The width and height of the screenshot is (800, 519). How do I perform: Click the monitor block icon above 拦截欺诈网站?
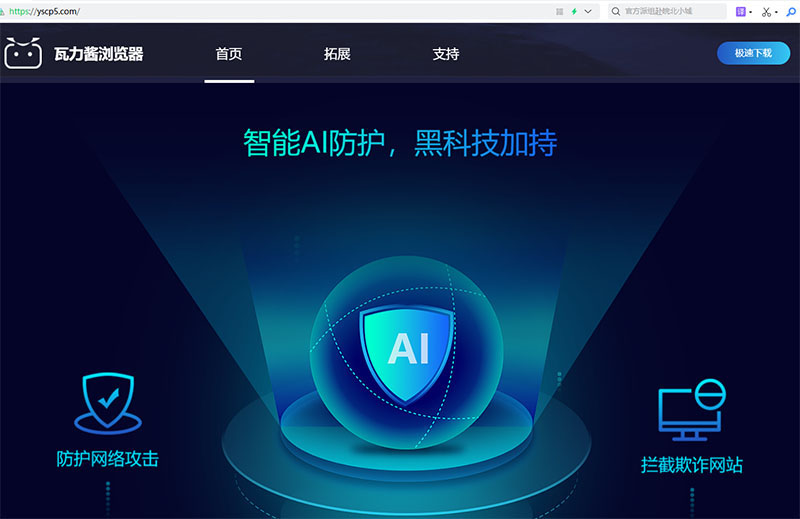point(692,410)
